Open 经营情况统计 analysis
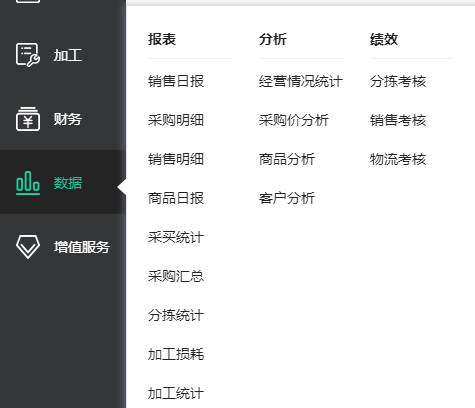This screenshot has width=475, height=408. tap(301, 81)
